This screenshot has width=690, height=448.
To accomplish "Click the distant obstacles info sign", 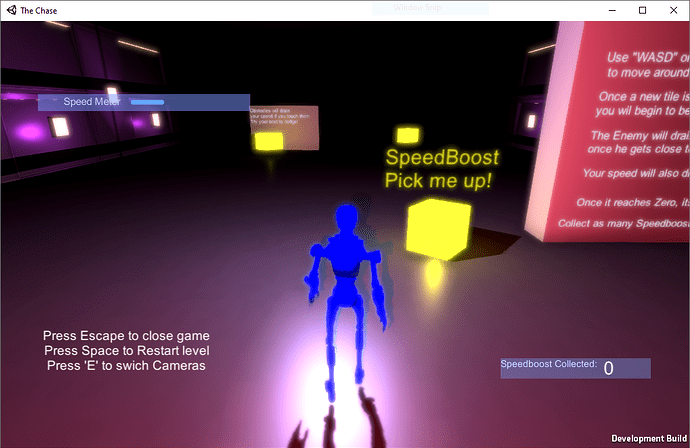I will click(x=284, y=127).
